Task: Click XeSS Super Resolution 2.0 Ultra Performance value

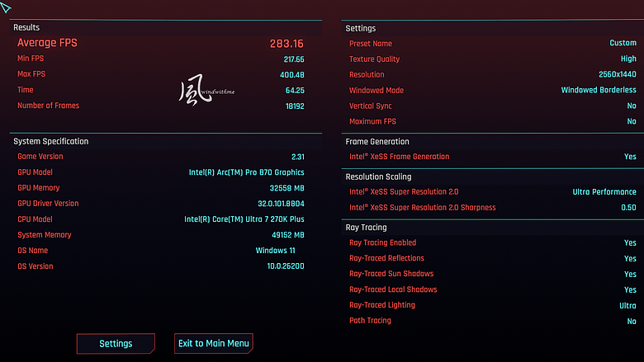Action: [x=604, y=192]
